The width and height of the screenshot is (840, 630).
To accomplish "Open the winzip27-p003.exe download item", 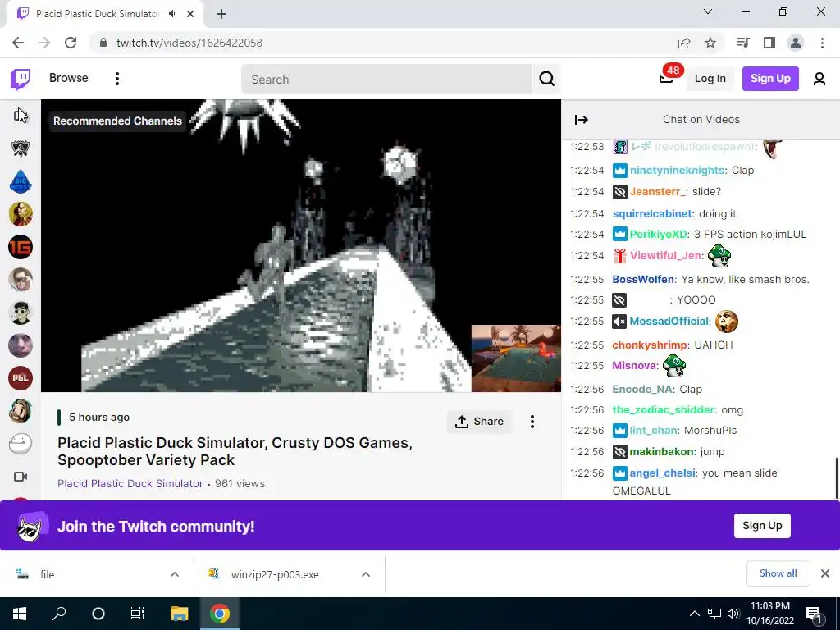I will (274, 574).
